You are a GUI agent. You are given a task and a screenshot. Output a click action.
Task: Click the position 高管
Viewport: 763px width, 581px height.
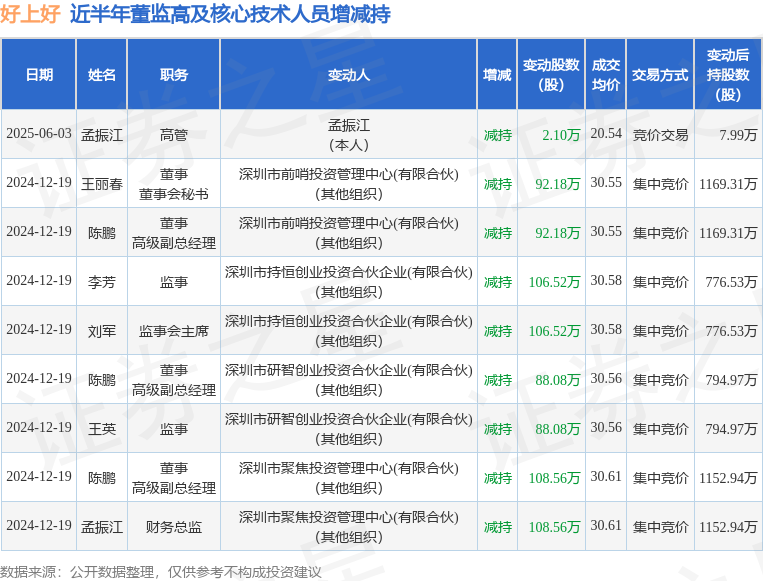[x=174, y=135]
